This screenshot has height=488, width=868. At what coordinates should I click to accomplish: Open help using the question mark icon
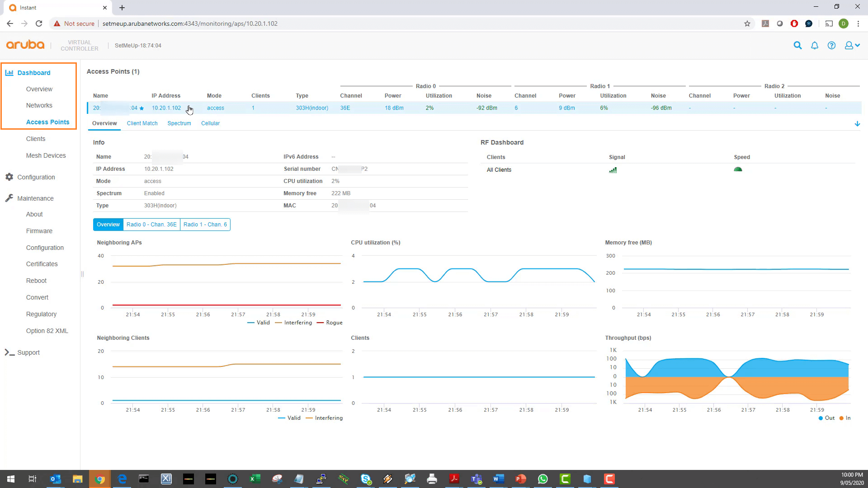tap(832, 45)
